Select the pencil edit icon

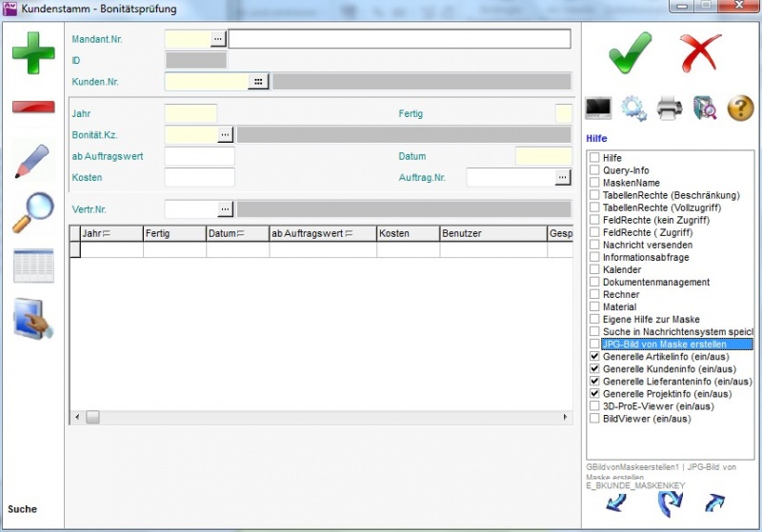[33, 161]
